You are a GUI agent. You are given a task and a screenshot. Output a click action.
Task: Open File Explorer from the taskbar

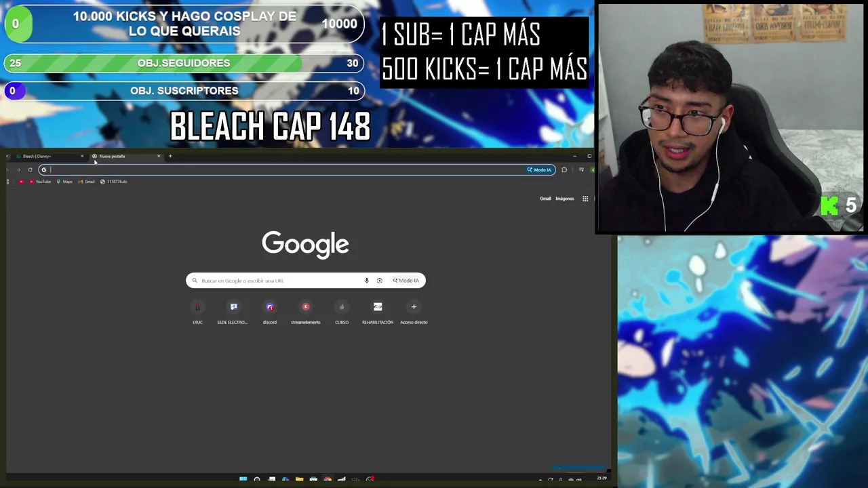[299, 479]
